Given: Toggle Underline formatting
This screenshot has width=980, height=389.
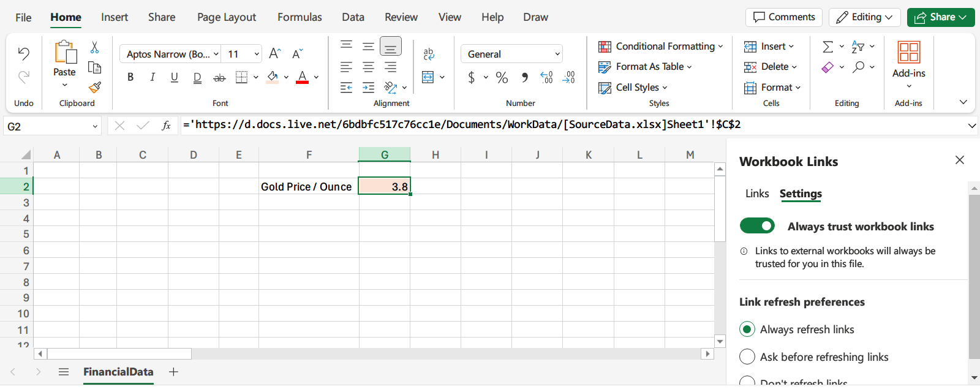Looking at the screenshot, I should [175, 77].
